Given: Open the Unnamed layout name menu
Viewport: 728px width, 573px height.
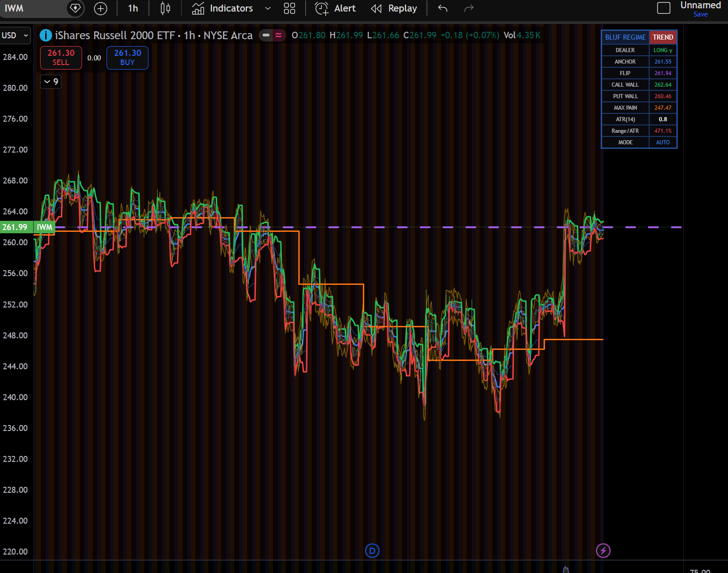Looking at the screenshot, I should 700,5.
